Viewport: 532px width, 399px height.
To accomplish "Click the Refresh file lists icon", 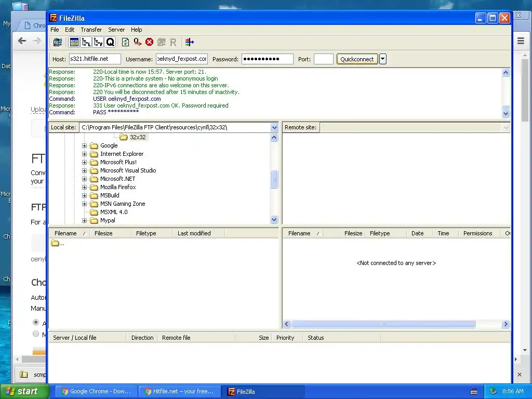I will click(125, 43).
